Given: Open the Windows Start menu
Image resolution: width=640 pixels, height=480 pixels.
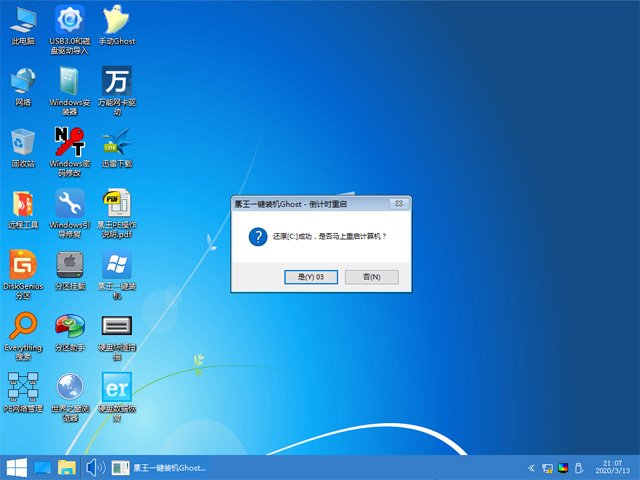Looking at the screenshot, I should click(x=17, y=467).
